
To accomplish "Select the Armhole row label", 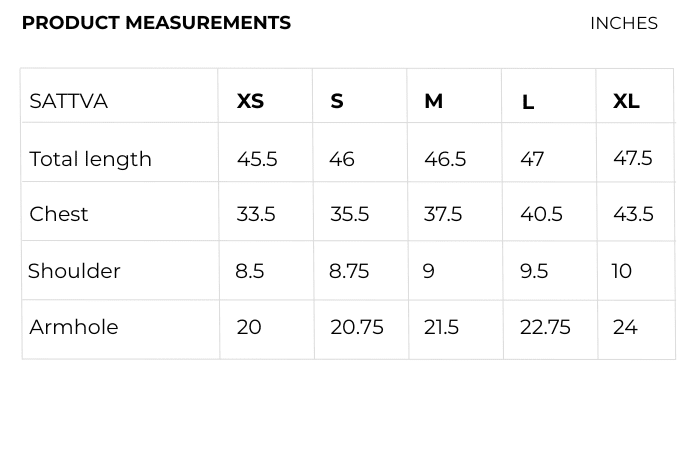I will [73, 327].
